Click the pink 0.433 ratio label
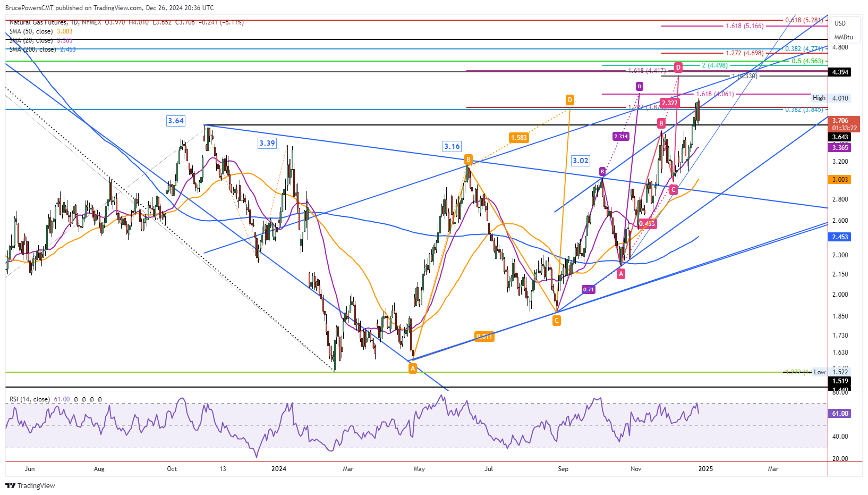Image resolution: width=868 pixels, height=495 pixels. [x=646, y=224]
